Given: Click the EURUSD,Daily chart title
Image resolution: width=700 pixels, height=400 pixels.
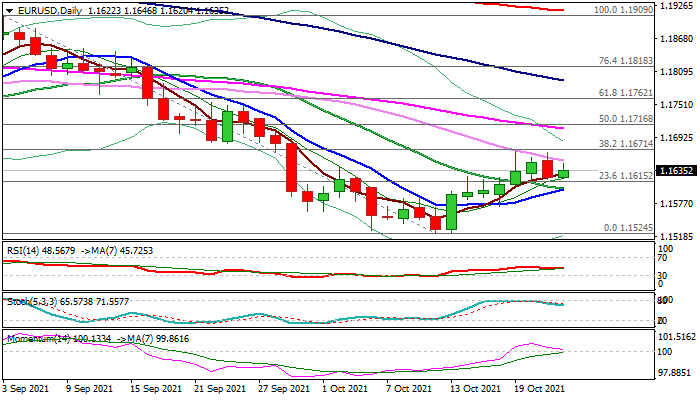Looking at the screenshot, I should tap(50, 11).
